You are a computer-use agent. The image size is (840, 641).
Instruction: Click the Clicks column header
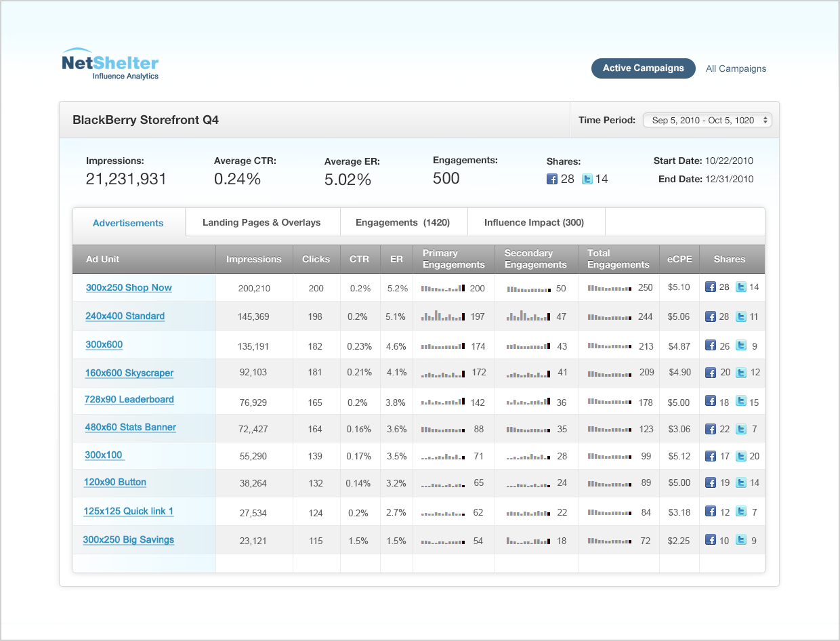316,259
